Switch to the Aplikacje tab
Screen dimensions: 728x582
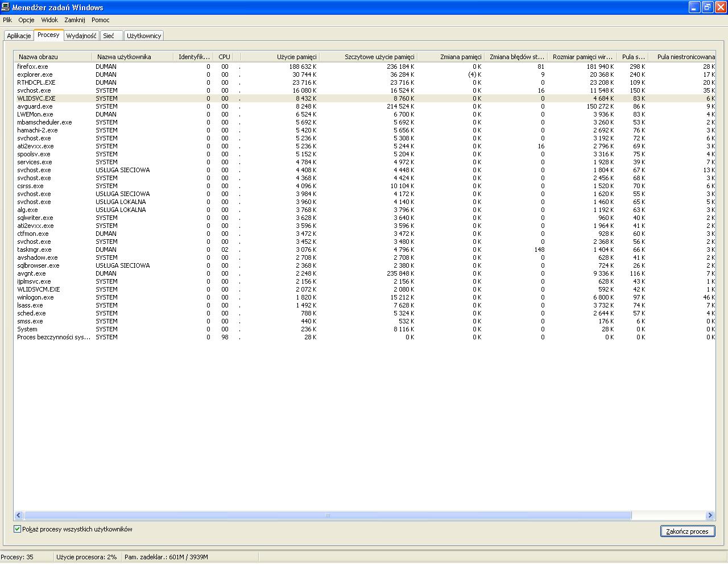pos(19,36)
